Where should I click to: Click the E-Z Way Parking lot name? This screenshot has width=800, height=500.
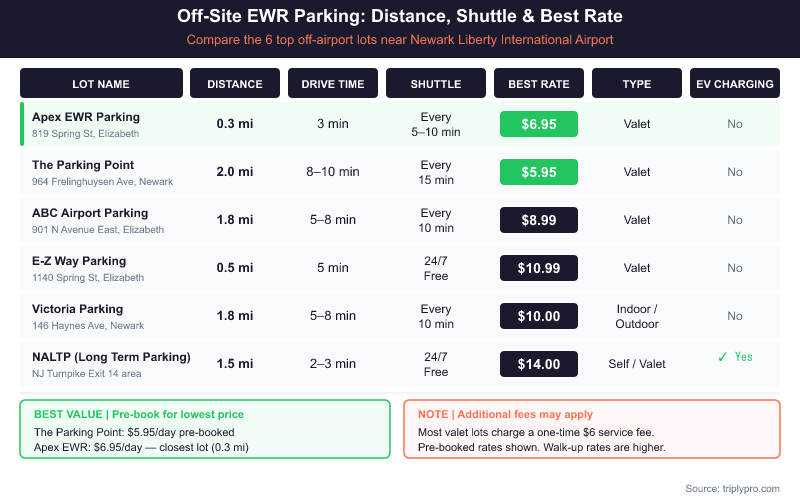click(x=79, y=261)
